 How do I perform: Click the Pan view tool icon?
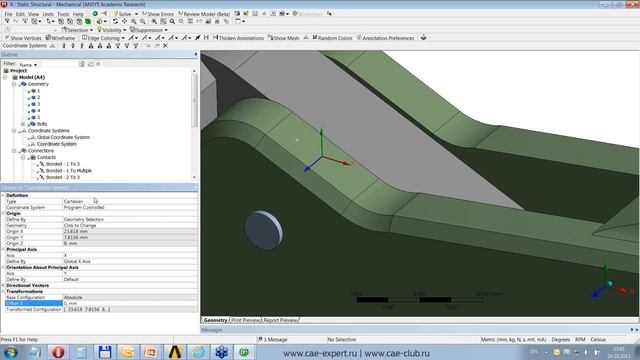[124, 21]
